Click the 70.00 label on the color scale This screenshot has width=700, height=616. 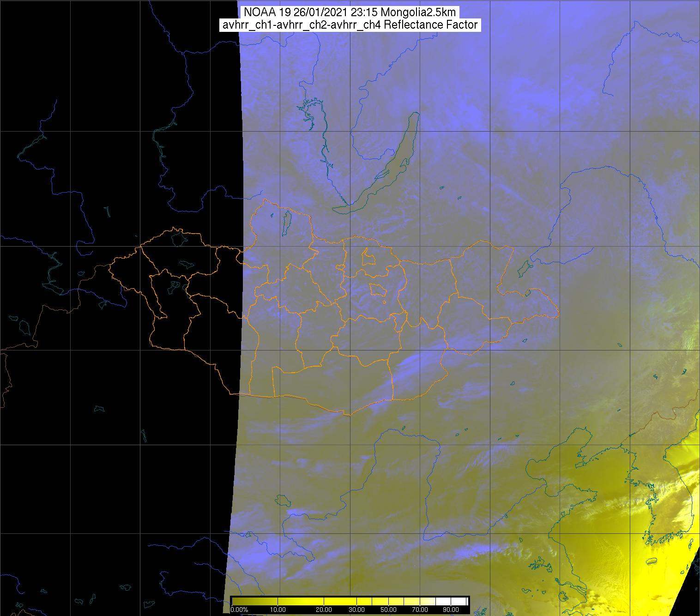click(x=420, y=610)
